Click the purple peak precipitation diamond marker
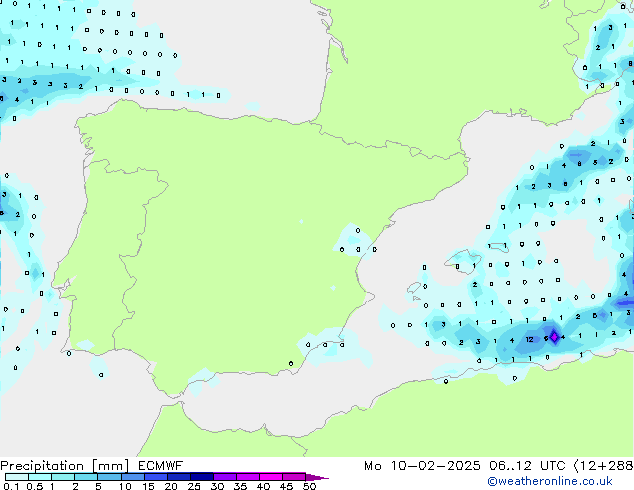This screenshot has height=490, width=634. click(554, 338)
